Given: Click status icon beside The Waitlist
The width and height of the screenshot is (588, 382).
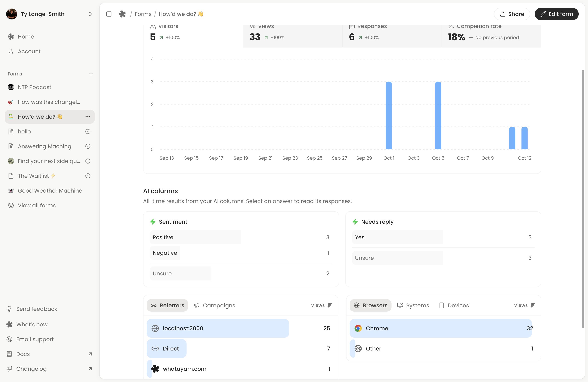Looking at the screenshot, I should [88, 176].
